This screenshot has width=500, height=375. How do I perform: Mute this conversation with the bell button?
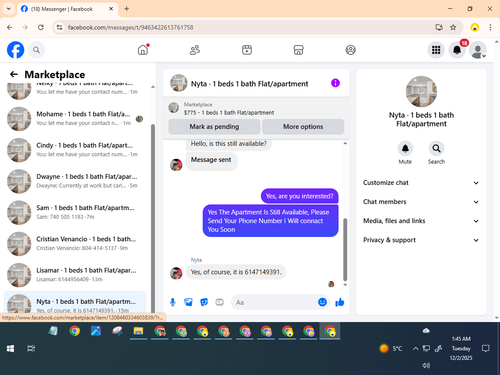405,148
